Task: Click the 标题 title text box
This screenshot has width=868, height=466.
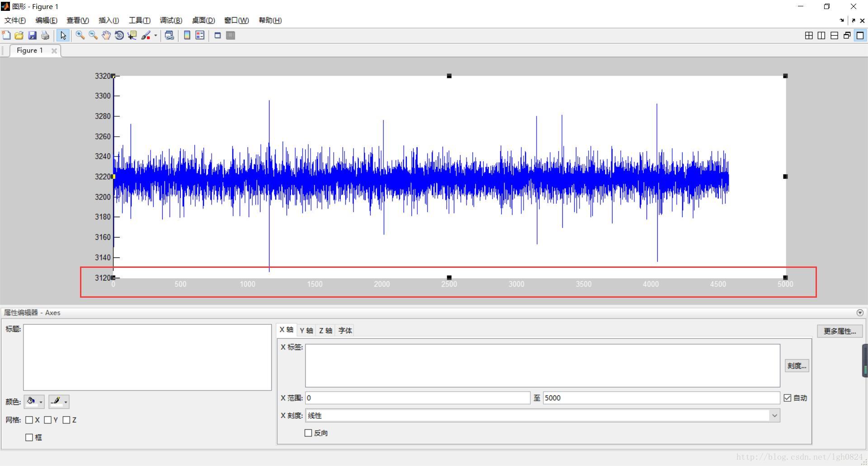Action: pos(147,357)
